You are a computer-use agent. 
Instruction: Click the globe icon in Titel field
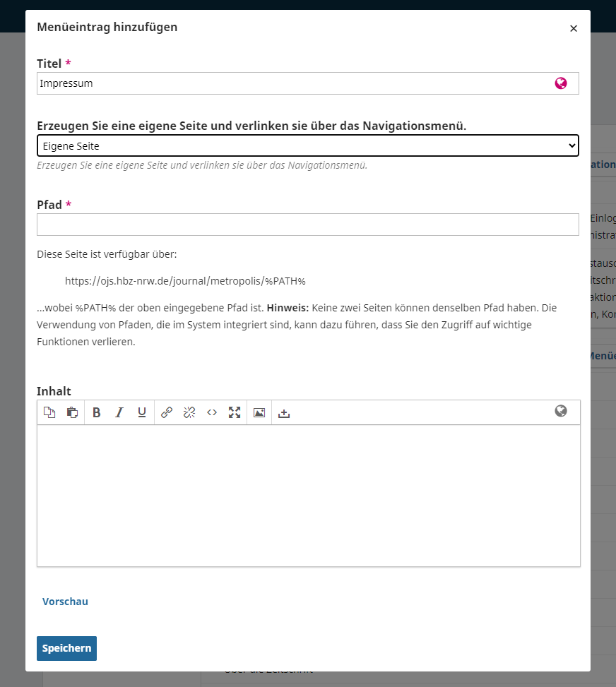coord(561,83)
